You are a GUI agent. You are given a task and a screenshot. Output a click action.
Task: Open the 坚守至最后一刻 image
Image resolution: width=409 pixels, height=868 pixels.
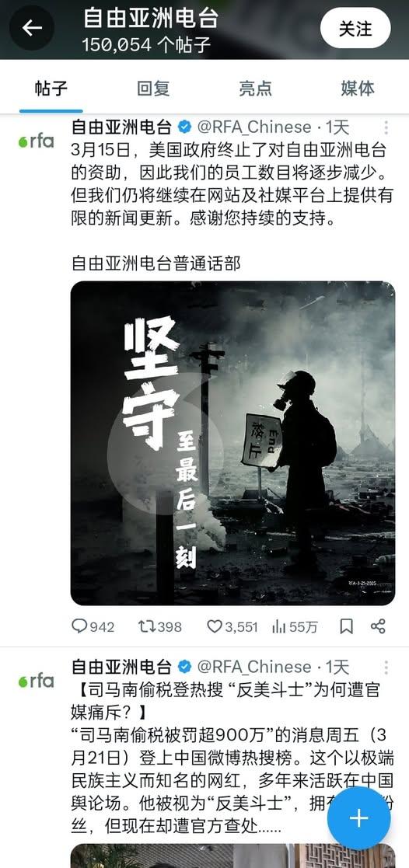232,443
